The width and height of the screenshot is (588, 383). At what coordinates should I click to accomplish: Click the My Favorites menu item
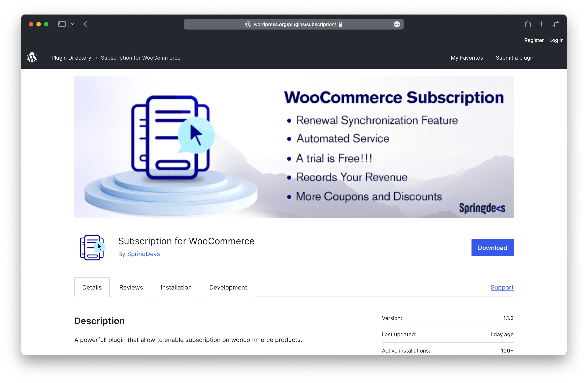click(x=467, y=58)
